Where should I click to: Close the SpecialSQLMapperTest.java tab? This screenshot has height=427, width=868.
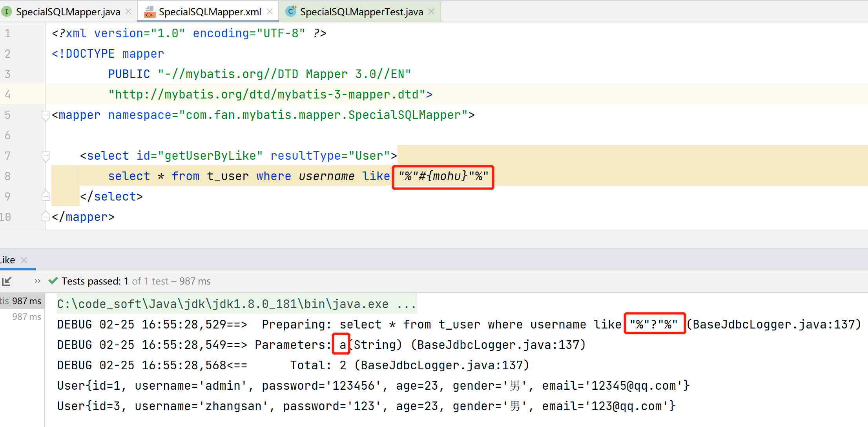coord(431,12)
